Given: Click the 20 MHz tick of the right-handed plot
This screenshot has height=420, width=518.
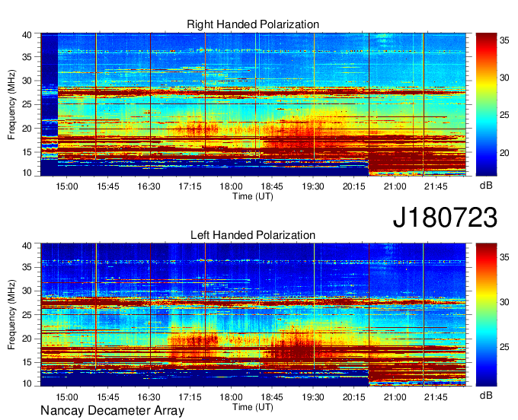Looking at the screenshot, I should click(27, 129).
